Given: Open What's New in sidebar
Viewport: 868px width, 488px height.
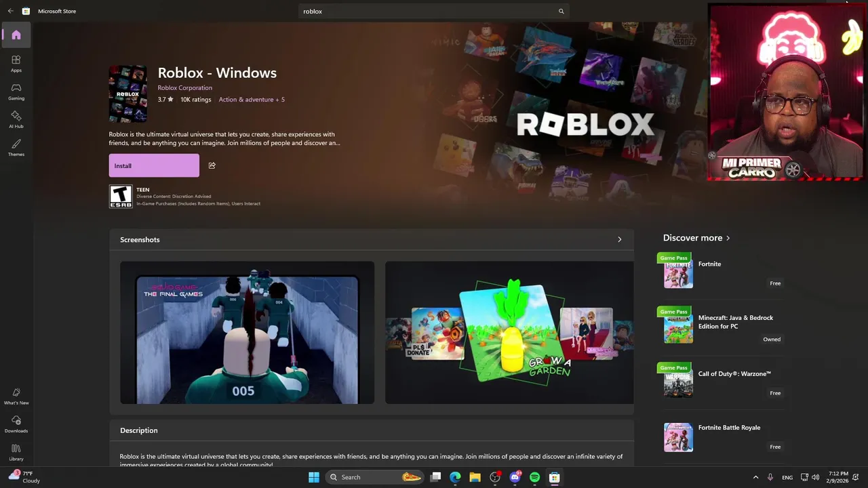Looking at the screenshot, I should [16, 396].
